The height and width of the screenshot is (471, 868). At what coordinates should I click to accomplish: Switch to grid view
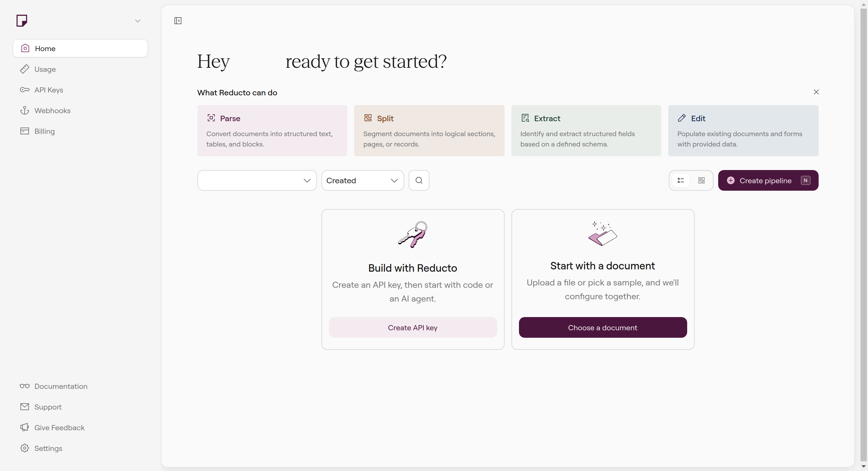point(702,180)
